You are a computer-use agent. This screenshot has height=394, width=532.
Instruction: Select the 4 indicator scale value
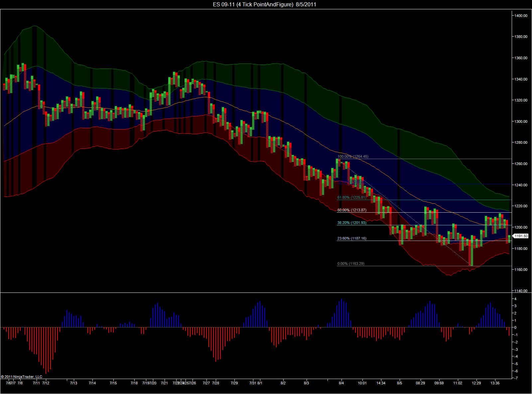pos(515,299)
